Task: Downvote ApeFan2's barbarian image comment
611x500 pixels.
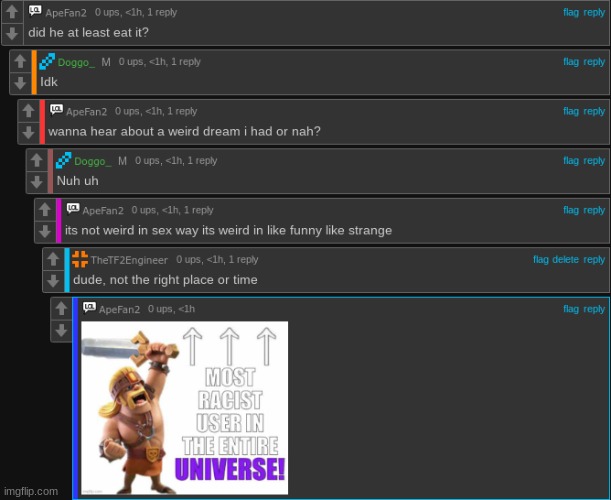Action: (61, 330)
